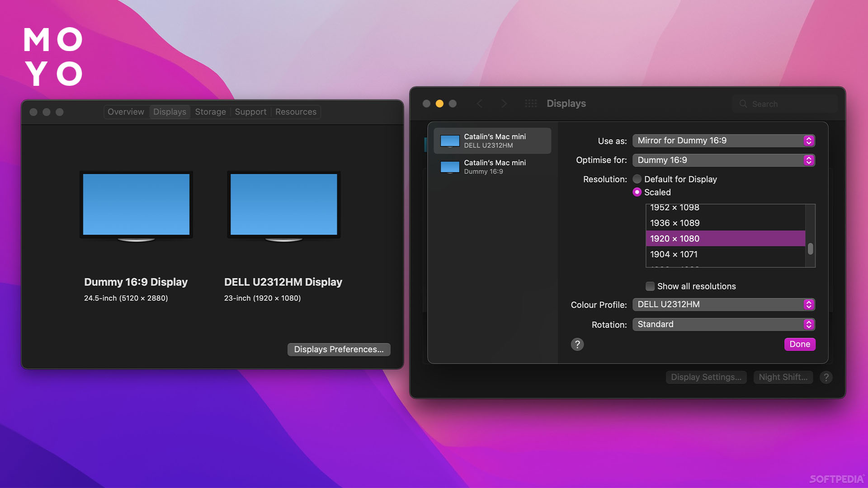Click the help question mark icon
The image size is (868, 488).
[x=576, y=344]
